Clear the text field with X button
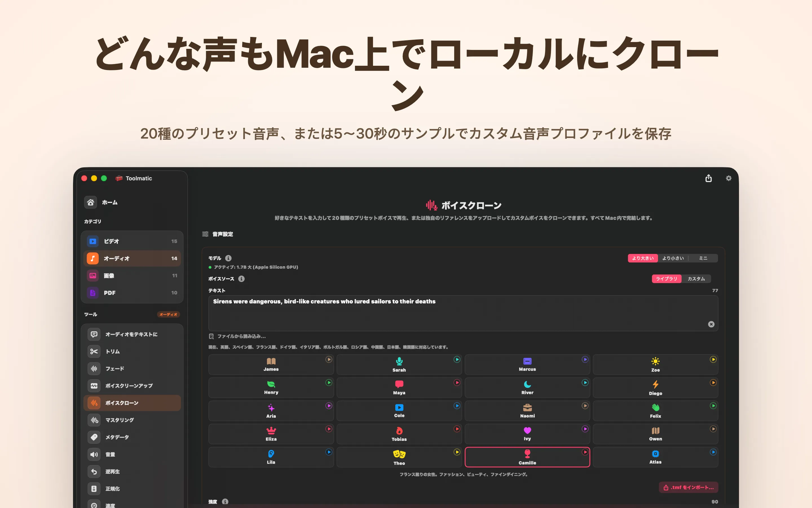 click(x=711, y=324)
